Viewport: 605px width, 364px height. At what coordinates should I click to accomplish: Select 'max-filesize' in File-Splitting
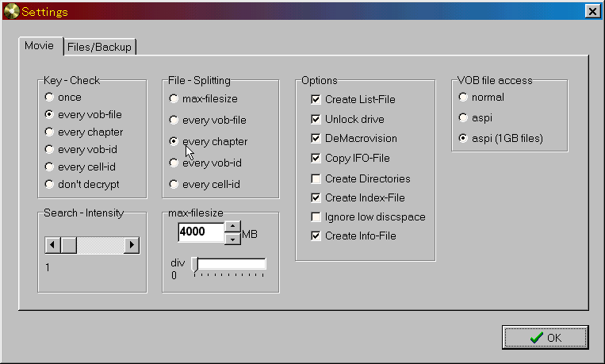[x=174, y=99]
